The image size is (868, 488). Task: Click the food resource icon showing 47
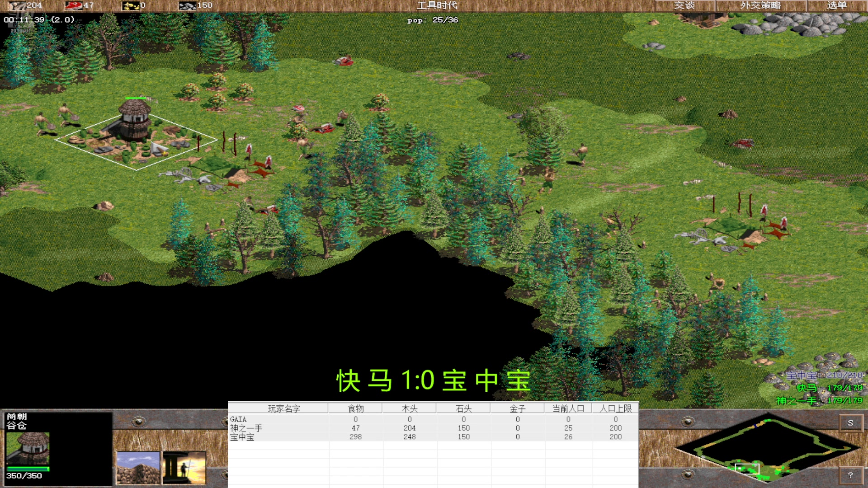(x=73, y=5)
